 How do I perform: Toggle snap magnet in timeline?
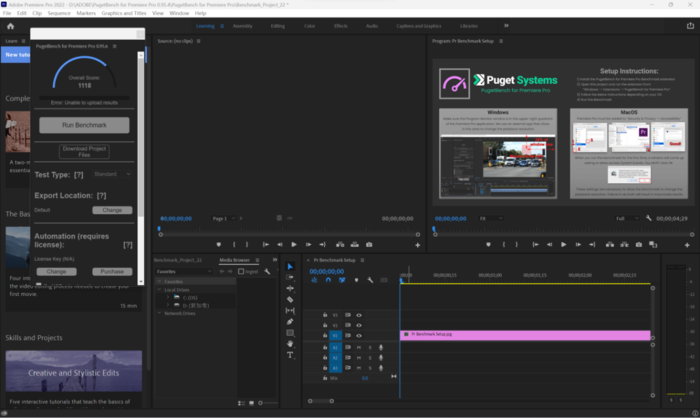(x=328, y=280)
